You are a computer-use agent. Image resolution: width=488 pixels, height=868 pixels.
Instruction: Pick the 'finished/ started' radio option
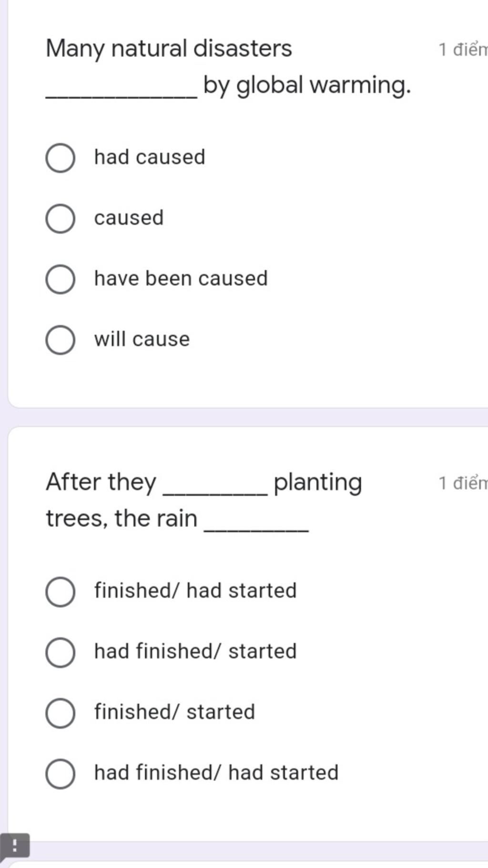click(60, 713)
